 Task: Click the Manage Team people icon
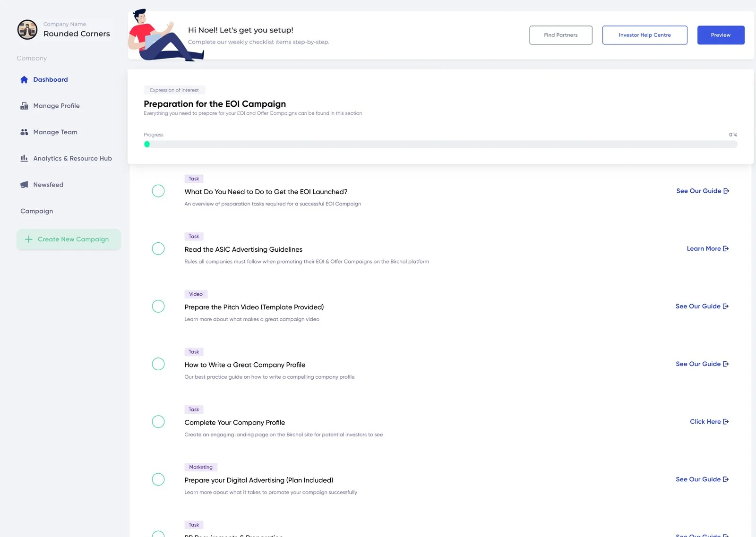[24, 132]
